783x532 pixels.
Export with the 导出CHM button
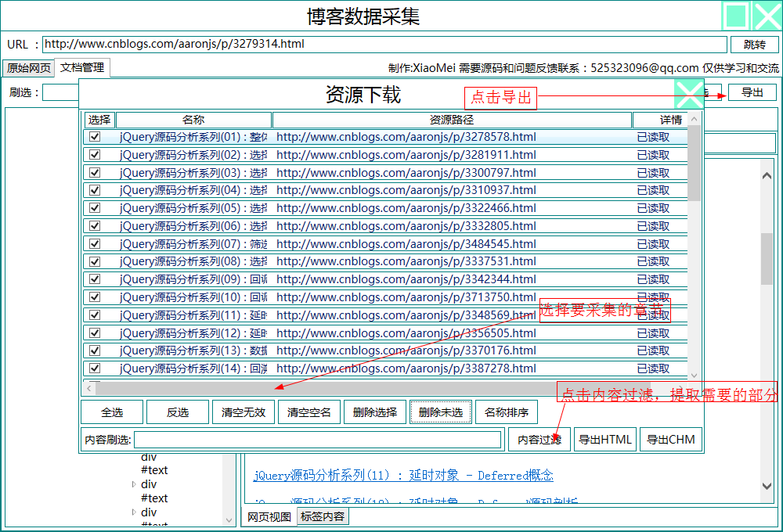click(671, 440)
